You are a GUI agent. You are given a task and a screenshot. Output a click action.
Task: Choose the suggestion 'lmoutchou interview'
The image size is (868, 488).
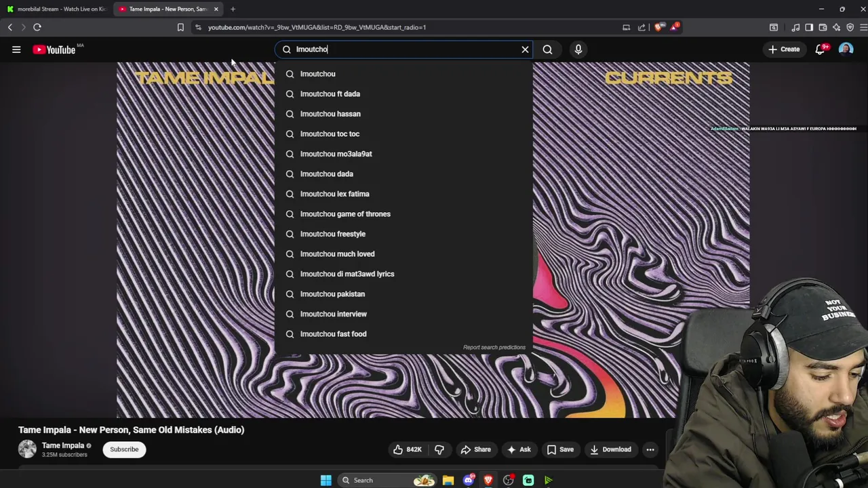click(x=403, y=314)
